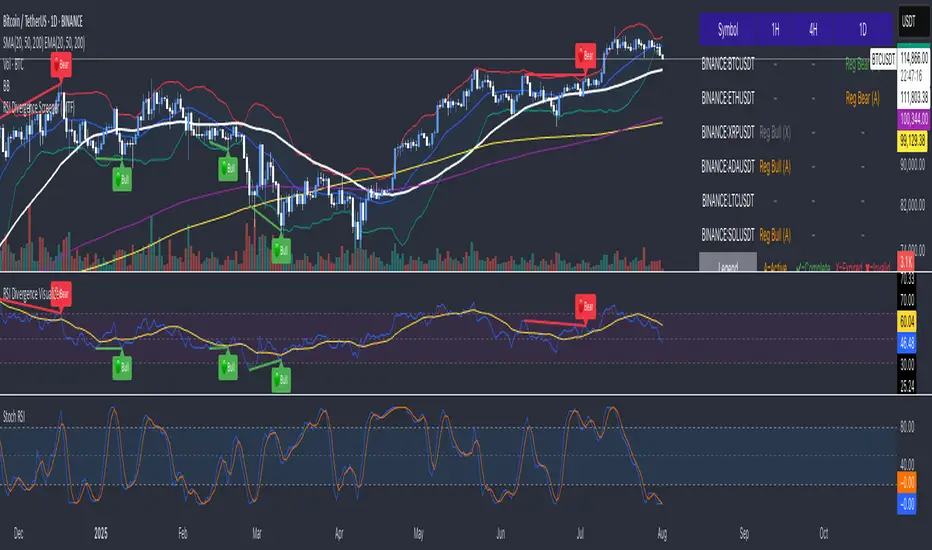Click the Bear marker in RSI pane near December
Viewport: 932px width, 550px height.
61,294
